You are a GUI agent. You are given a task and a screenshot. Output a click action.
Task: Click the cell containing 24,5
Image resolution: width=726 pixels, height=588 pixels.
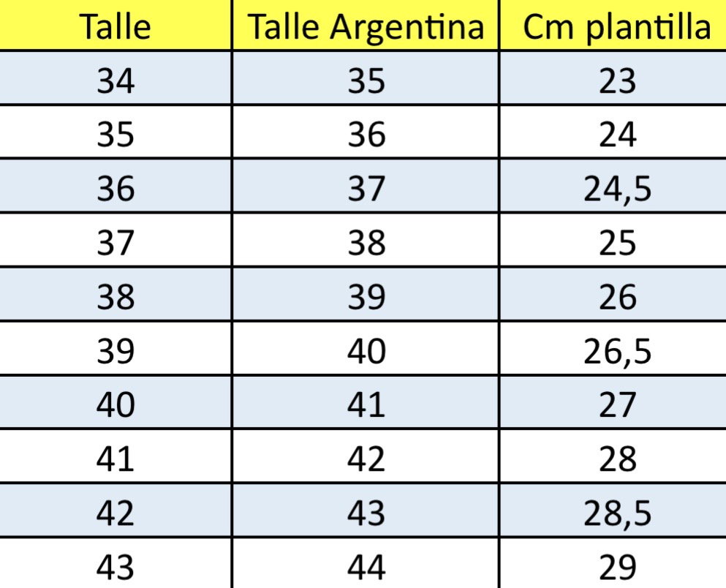pyautogui.click(x=613, y=186)
